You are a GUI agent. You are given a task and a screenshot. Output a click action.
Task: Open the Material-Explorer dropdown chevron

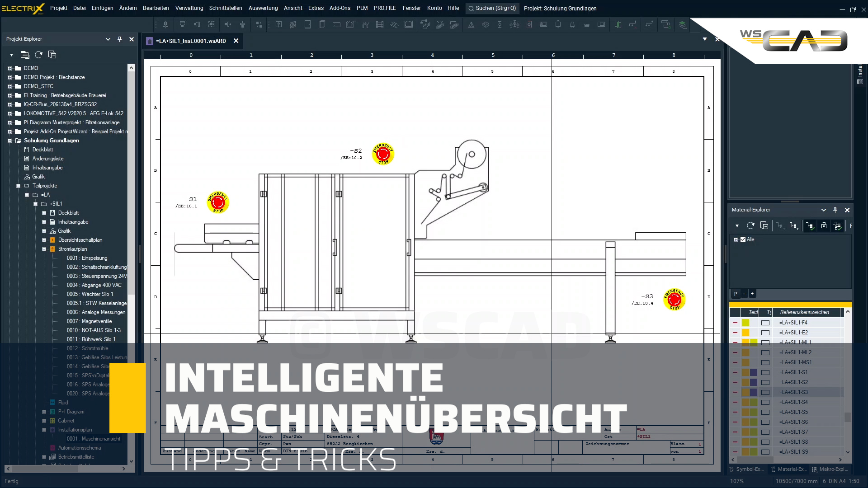pyautogui.click(x=824, y=210)
